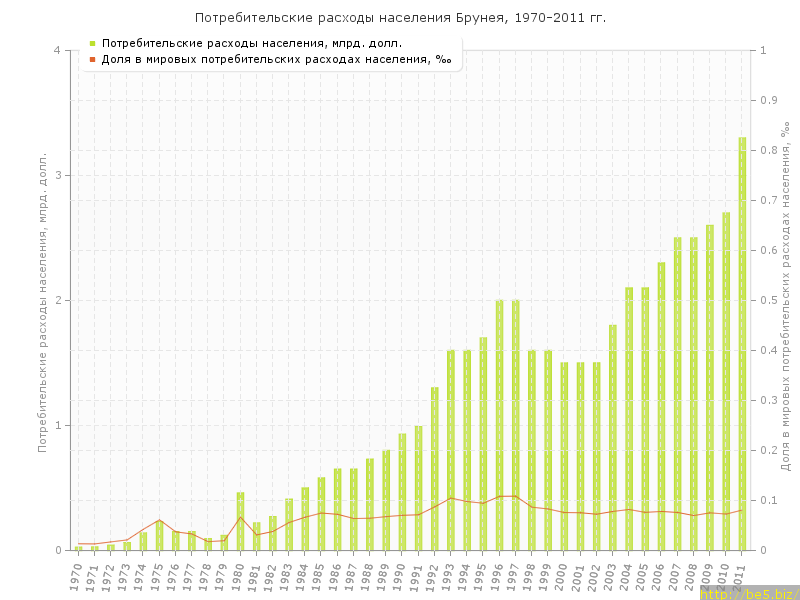Click the 2011 x-axis year label
Image resolution: width=800 pixels, height=600 pixels.
tap(740, 576)
